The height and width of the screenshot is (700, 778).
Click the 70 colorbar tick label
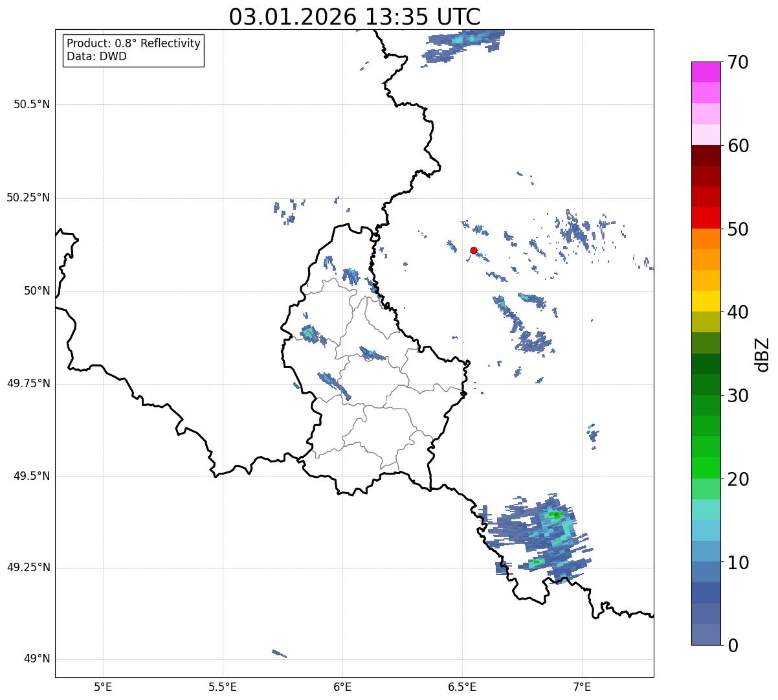click(738, 62)
